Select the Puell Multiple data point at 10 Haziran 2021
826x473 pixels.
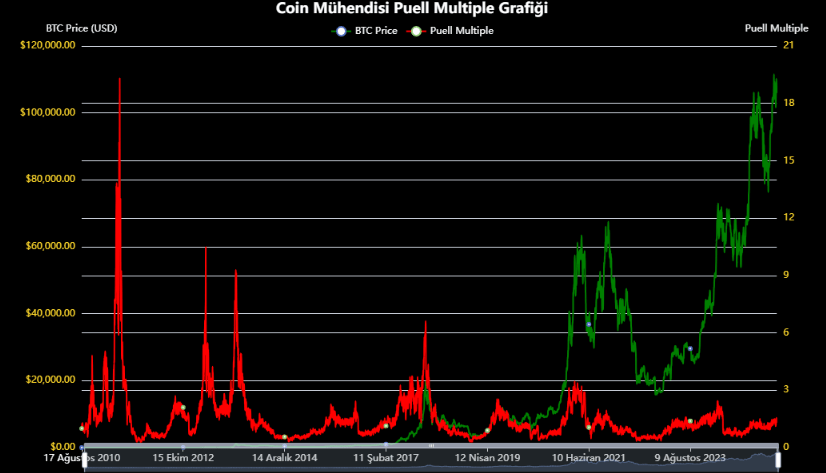coord(589,427)
